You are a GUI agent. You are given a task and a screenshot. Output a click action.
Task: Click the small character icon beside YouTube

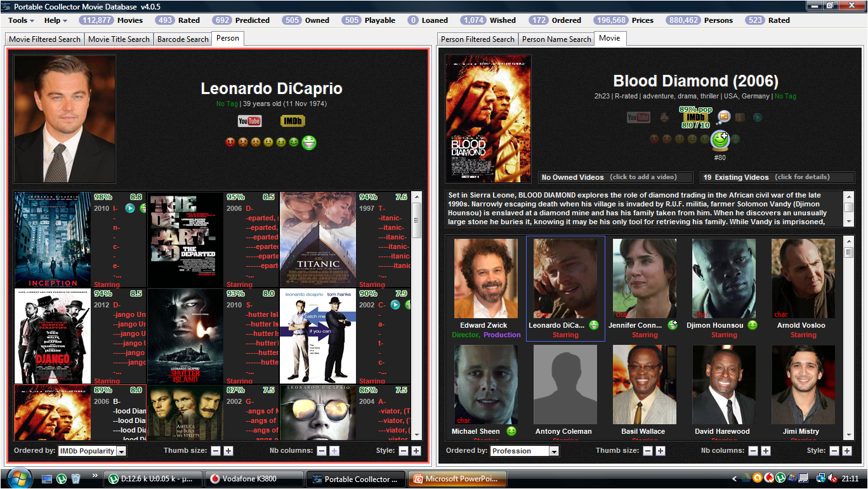[x=664, y=117]
